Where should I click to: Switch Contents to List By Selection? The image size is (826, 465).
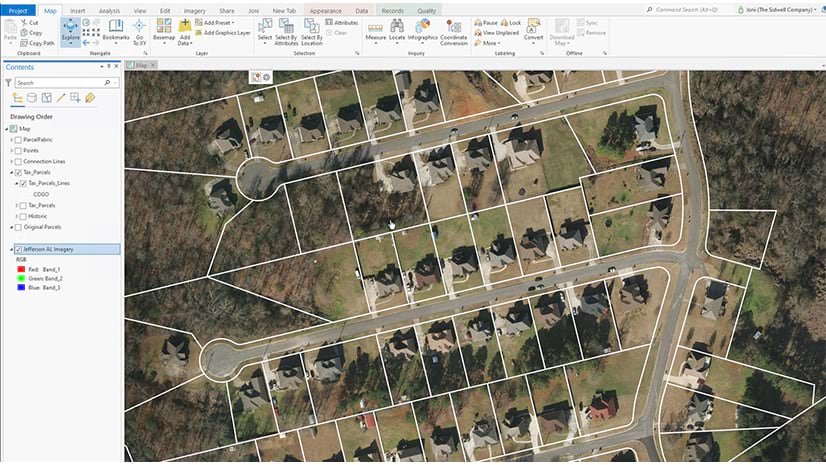pos(46,98)
